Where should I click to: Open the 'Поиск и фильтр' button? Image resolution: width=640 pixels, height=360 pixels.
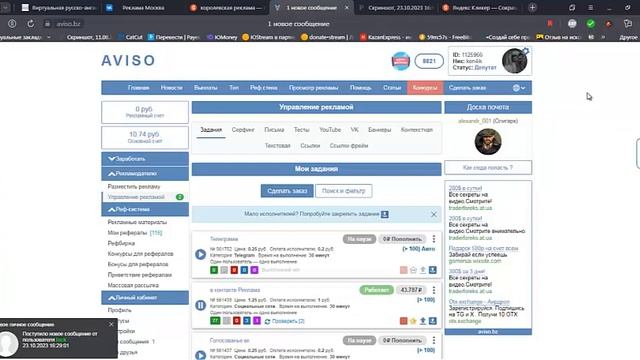(x=343, y=191)
